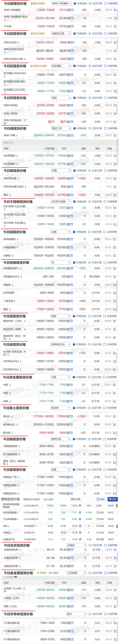Viewport: 120px width, 644px height.
Task: Open trend chart for 二氧化锗
Action: [115, 301]
